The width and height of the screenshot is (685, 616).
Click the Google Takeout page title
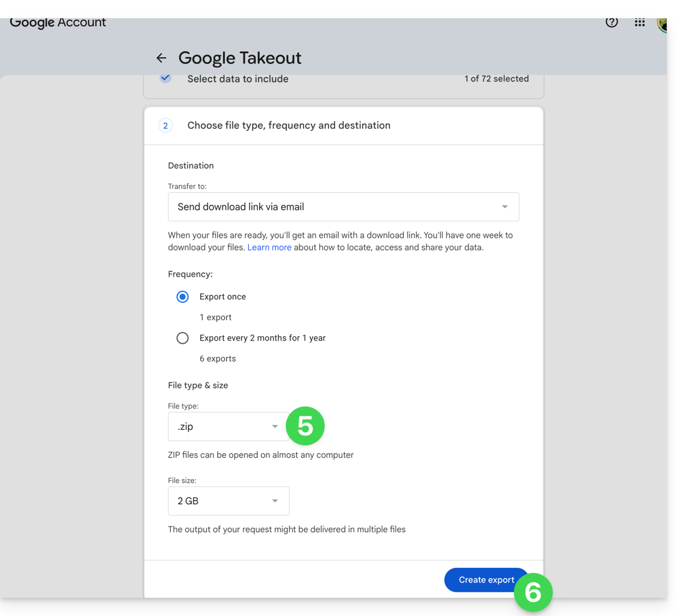[240, 58]
